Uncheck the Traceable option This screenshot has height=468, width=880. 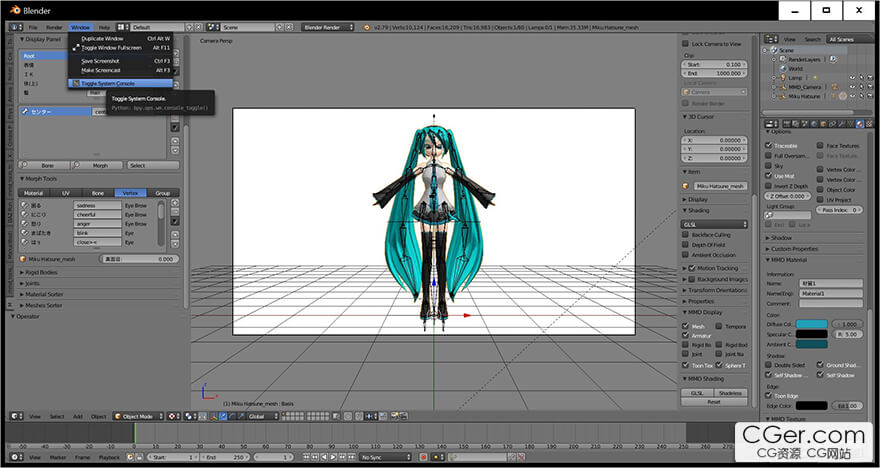[770, 146]
